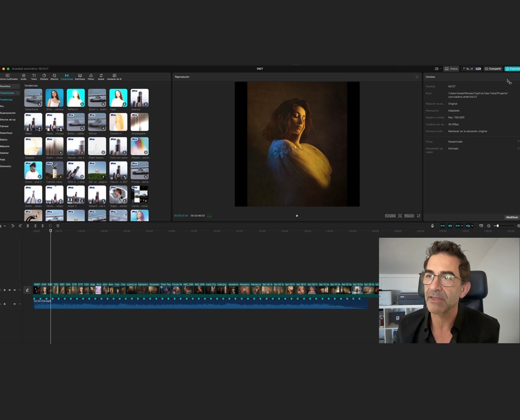The height and width of the screenshot is (420, 520).
Task: Select the Tendencias category
Action: coord(6,100)
